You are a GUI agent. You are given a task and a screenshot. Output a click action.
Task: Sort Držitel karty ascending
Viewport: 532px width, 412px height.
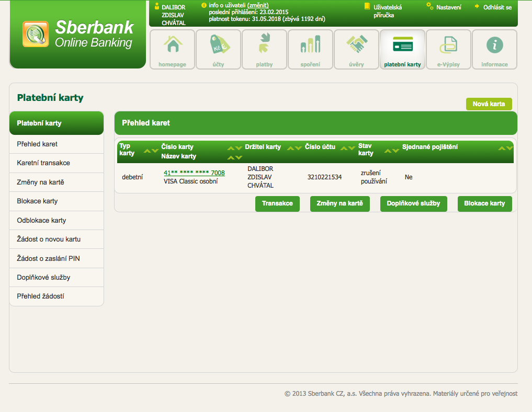pos(291,148)
